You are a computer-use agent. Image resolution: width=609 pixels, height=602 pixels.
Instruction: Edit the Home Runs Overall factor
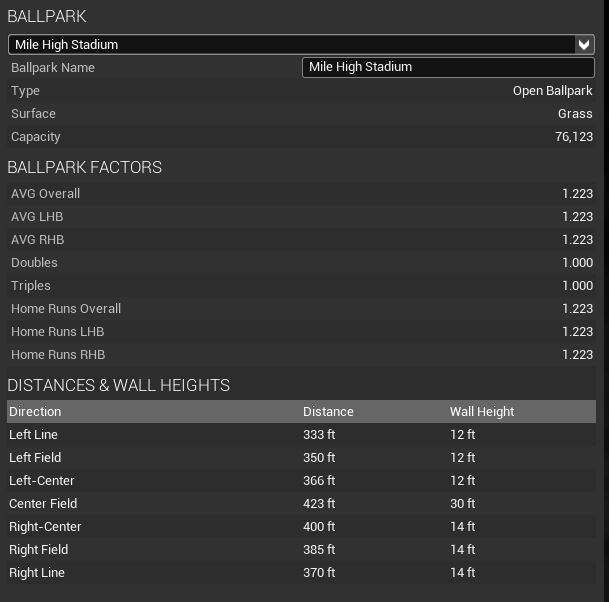(x=577, y=309)
